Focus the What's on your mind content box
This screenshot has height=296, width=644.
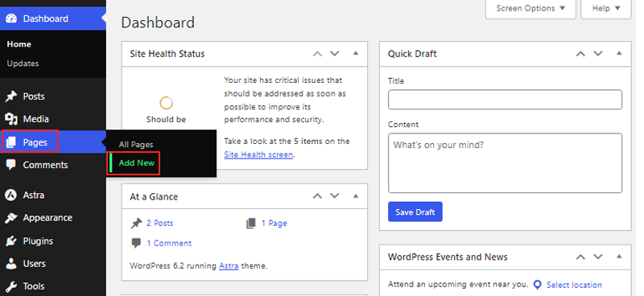505,163
